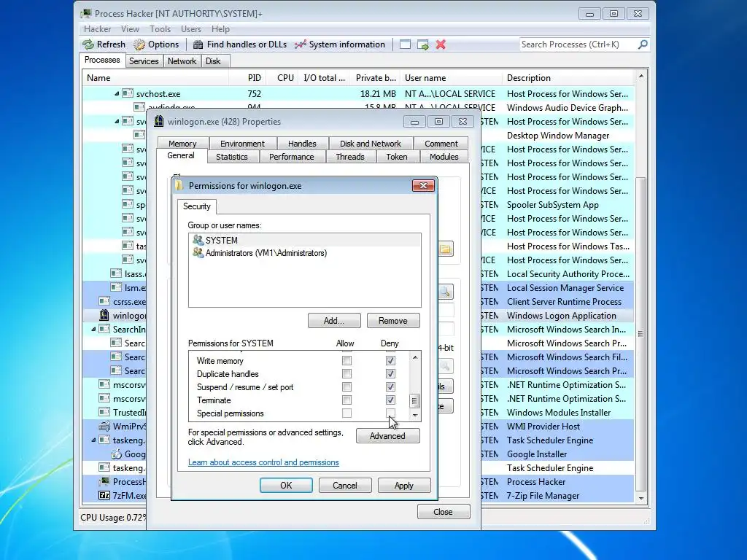Viewport: 747px width, 560px height.
Task: Click the csrss.exe process icon
Action: coord(104,301)
